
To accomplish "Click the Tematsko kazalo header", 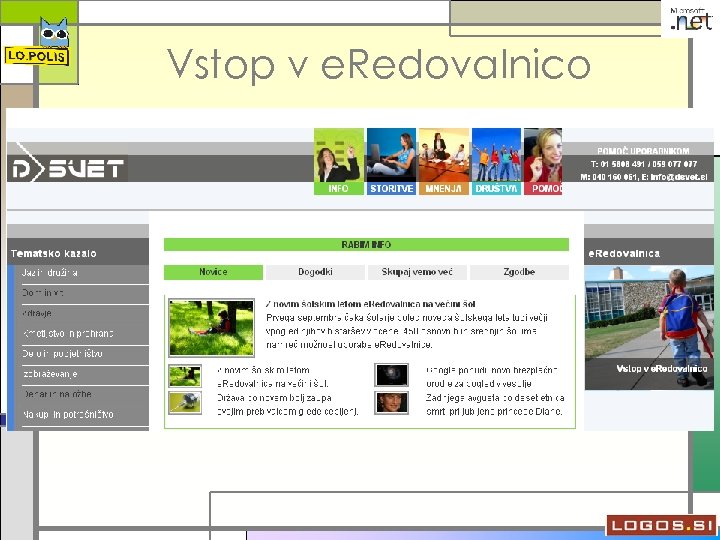I will pos(78,253).
